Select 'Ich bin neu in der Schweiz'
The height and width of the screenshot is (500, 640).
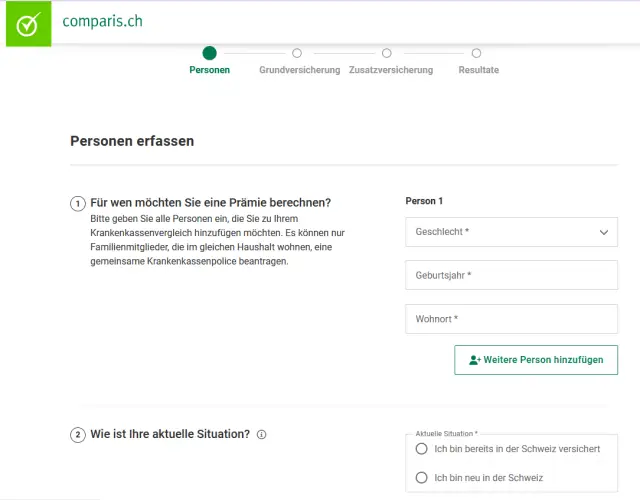(422, 478)
